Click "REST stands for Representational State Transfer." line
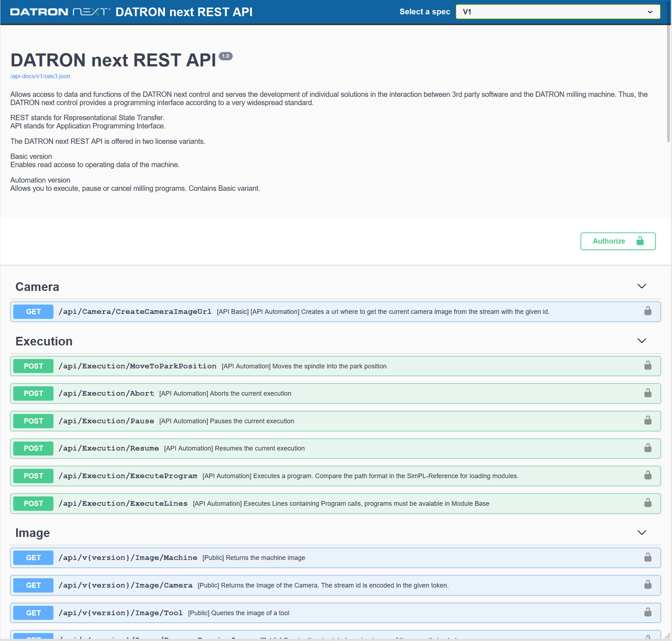 click(87, 118)
